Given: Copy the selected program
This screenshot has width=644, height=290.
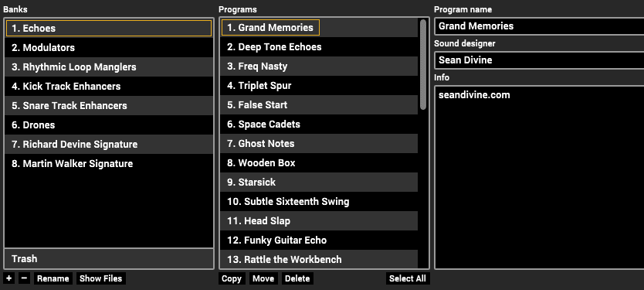Looking at the screenshot, I should click(232, 278).
